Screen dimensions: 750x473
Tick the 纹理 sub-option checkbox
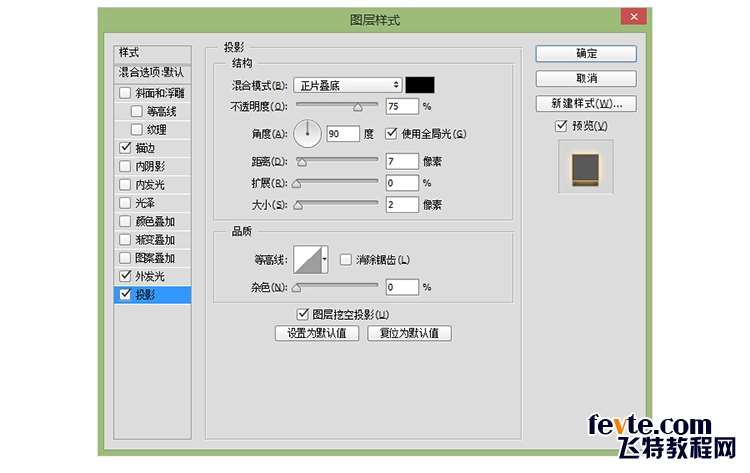[x=136, y=130]
